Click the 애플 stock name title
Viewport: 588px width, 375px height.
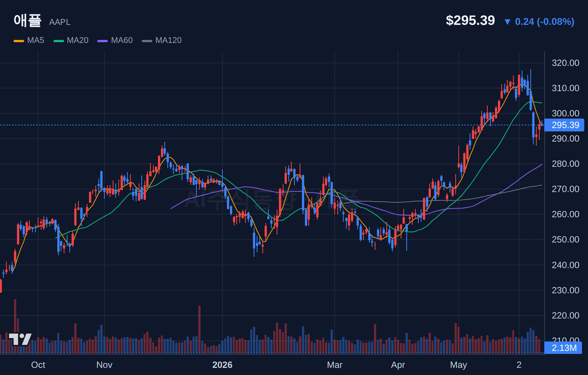[x=28, y=20]
